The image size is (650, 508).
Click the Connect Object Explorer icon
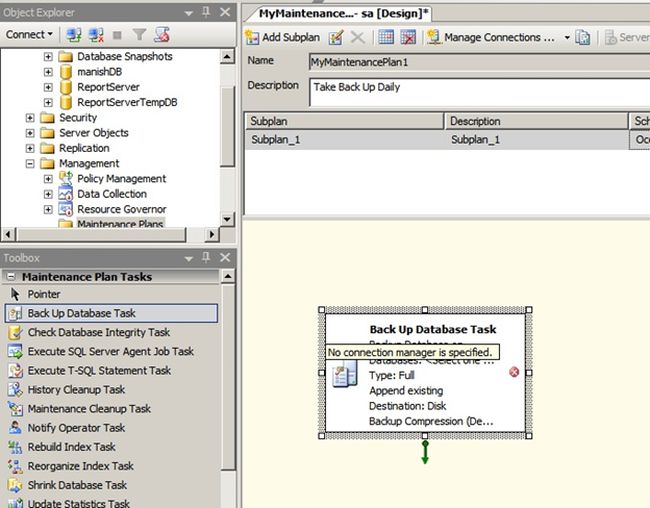click(74, 35)
